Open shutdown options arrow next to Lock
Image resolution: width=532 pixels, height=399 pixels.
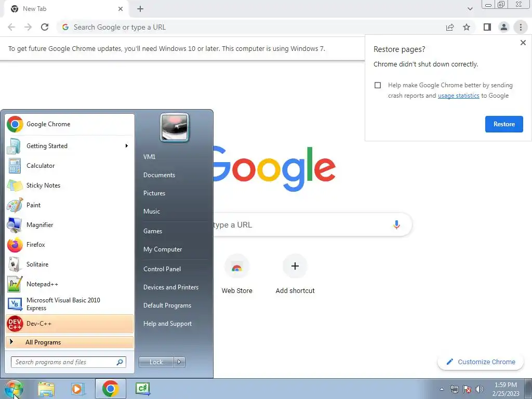pyautogui.click(x=179, y=362)
